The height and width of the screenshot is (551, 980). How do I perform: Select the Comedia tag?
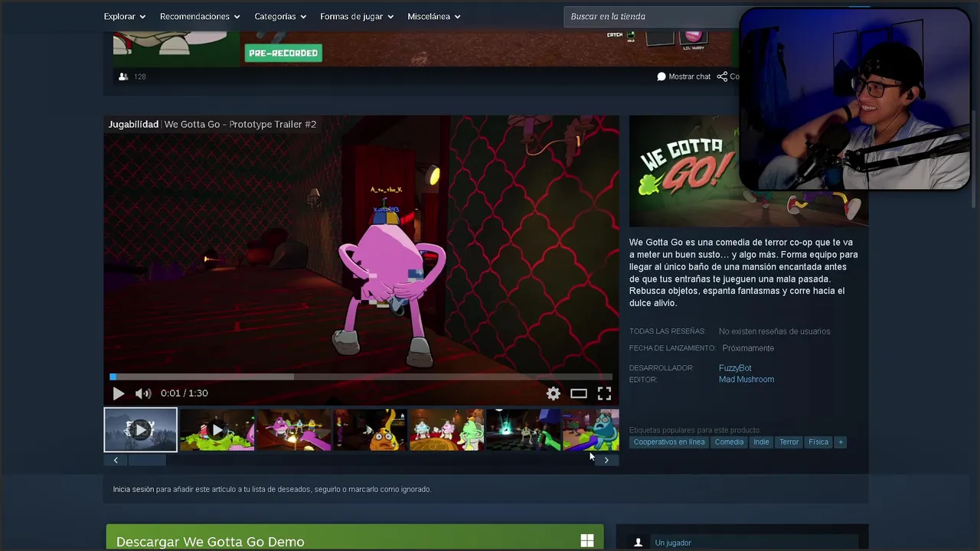(x=729, y=442)
